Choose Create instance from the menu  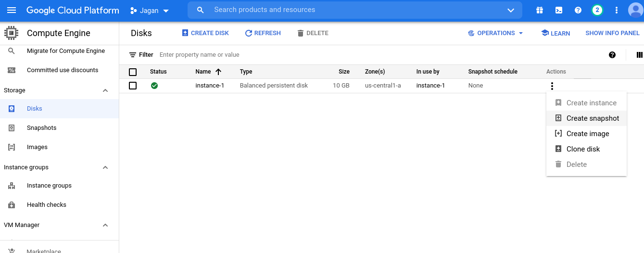coord(586,103)
